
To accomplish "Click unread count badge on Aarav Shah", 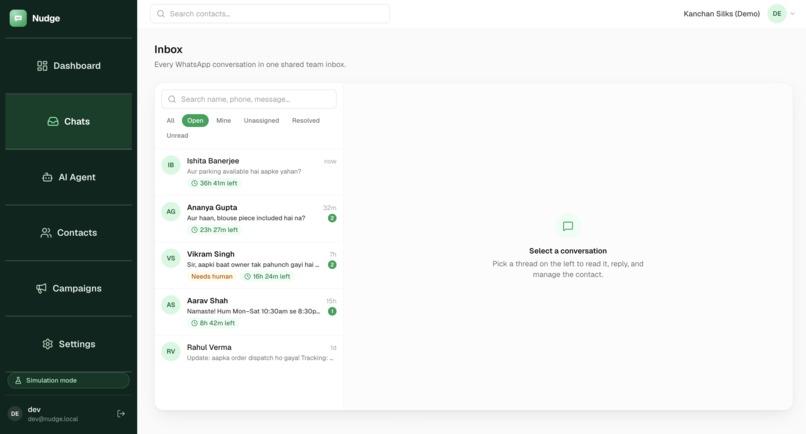I will point(332,311).
